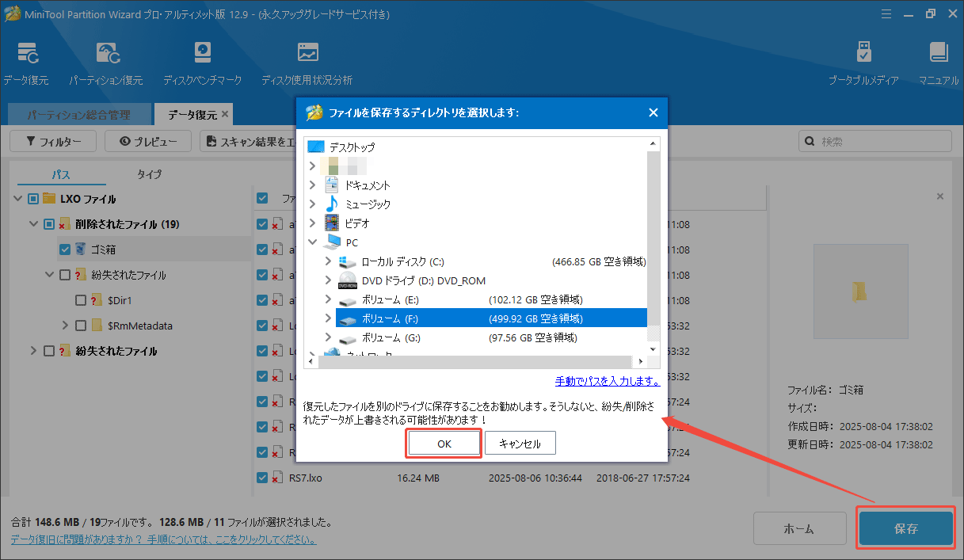Open the ディスクベンチマーク tool

[x=203, y=63]
